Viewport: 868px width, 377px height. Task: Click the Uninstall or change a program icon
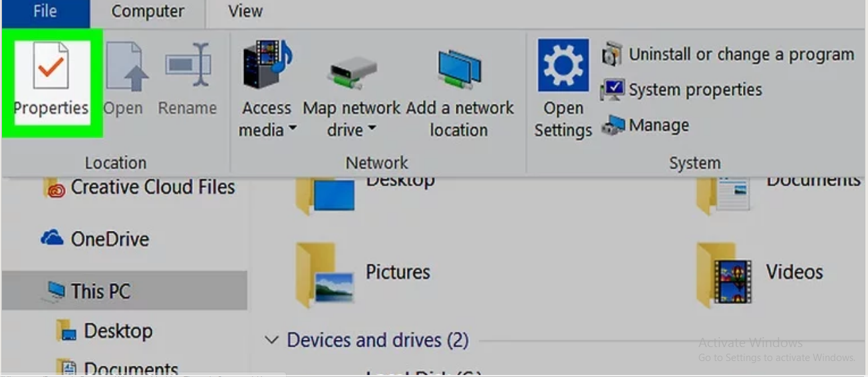click(x=612, y=55)
